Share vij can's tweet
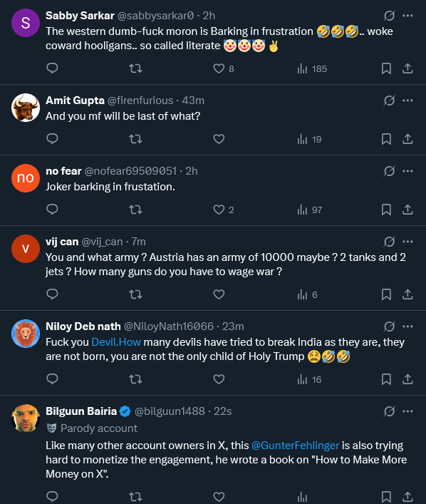Viewport: 426px width, 504px height. [x=407, y=294]
